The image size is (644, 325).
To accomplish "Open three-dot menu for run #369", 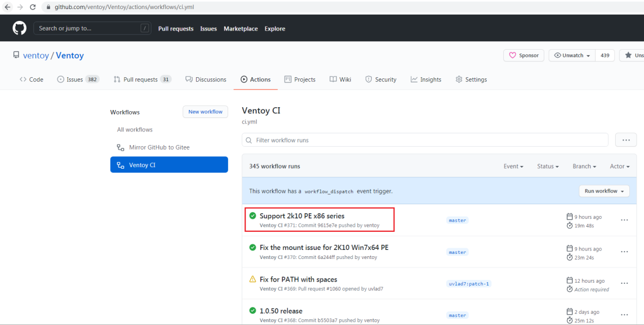I will pos(624,283).
